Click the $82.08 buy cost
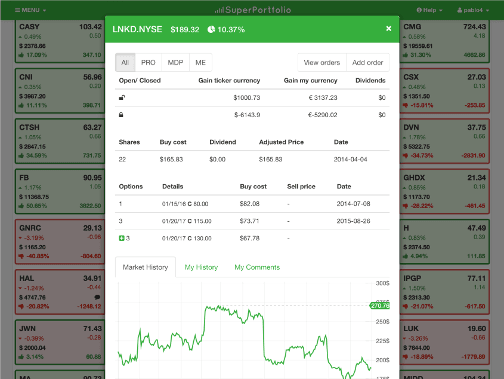Image resolution: width=504 pixels, height=379 pixels. (x=249, y=204)
